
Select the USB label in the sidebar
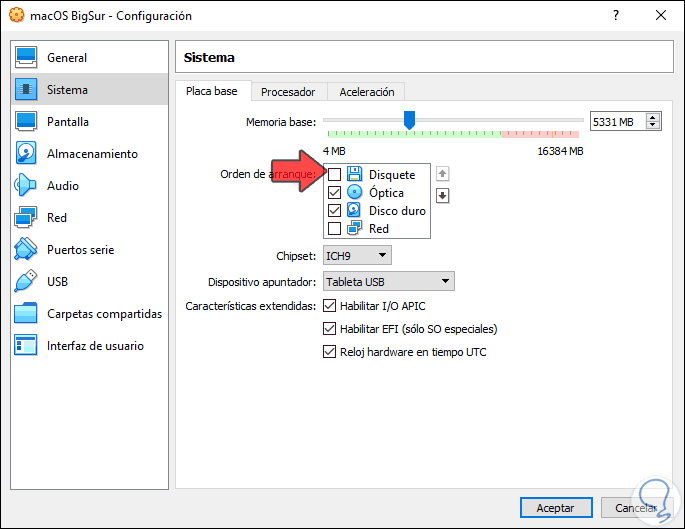click(58, 282)
